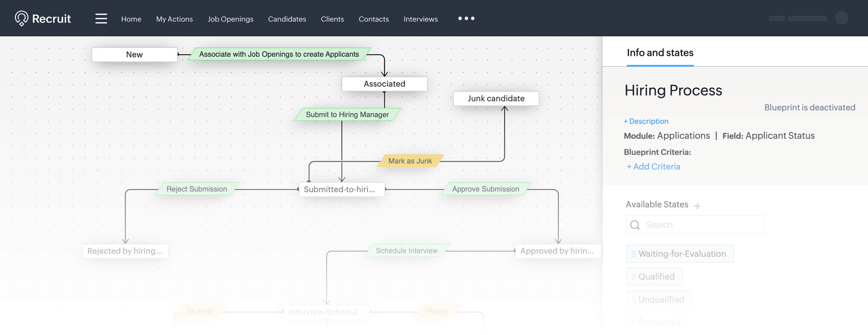Expand the three-dots more modules menu
868x335 pixels.
[466, 19]
